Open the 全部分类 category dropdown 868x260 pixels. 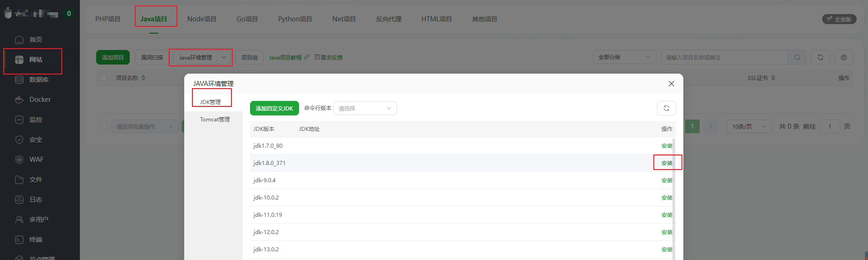click(624, 57)
